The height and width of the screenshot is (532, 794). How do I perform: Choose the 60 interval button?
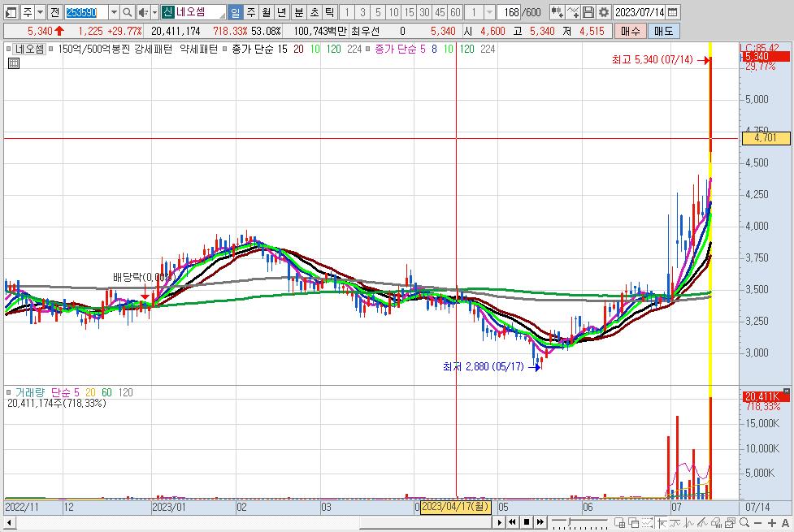pyautogui.click(x=456, y=11)
